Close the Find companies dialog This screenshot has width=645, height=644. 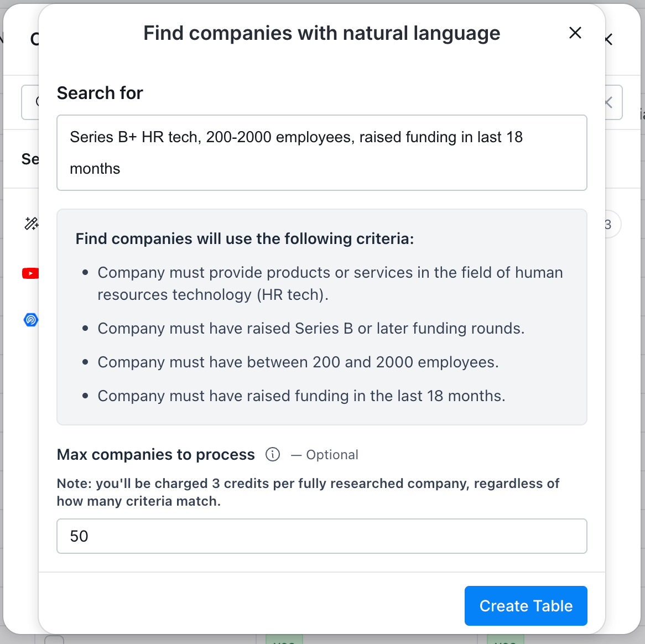575,33
